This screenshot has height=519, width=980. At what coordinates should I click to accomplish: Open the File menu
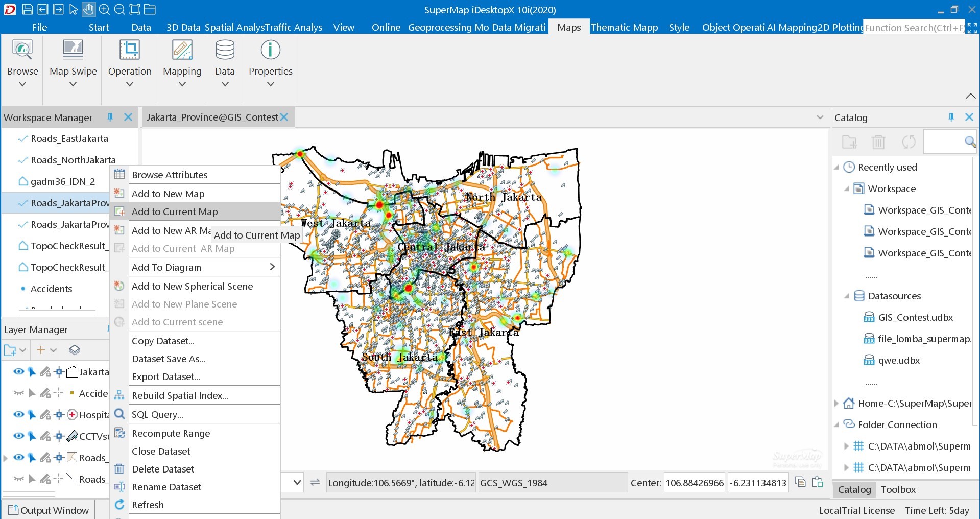coord(39,27)
